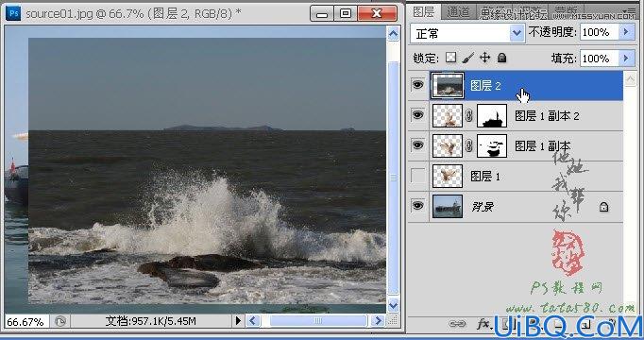Click the 图层 1 layer thumbnail
Viewport: 644px width, 340px height.
click(448, 177)
